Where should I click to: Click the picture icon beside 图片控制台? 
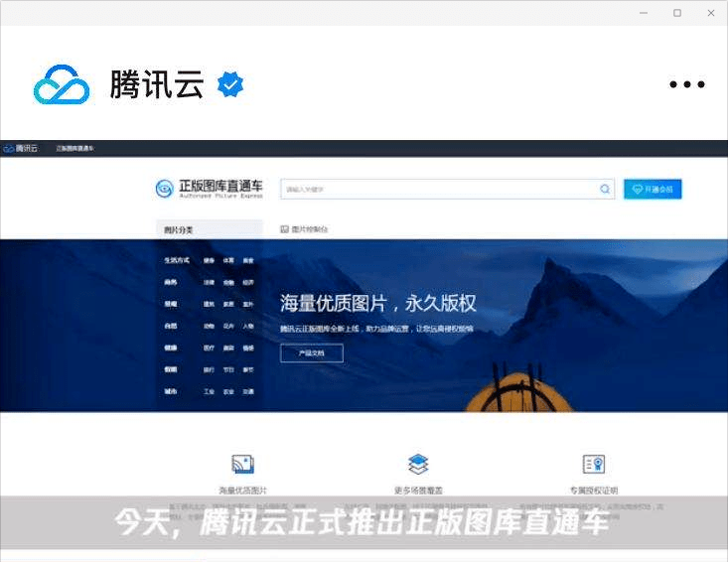tap(284, 229)
